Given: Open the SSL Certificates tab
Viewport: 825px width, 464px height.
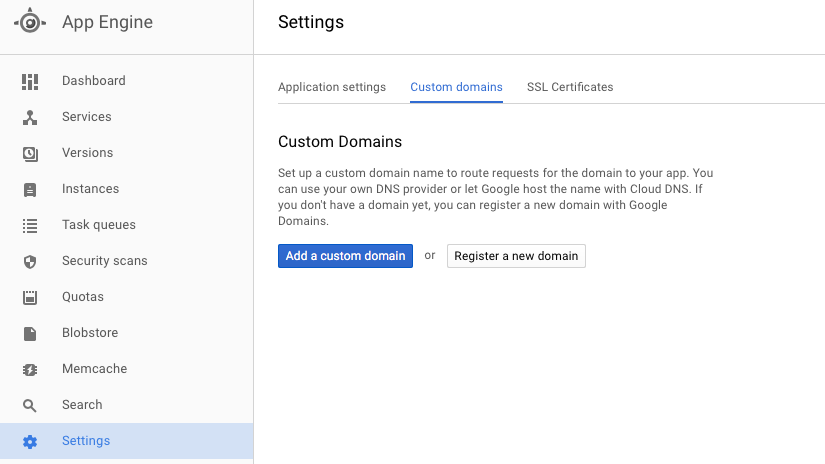Looking at the screenshot, I should tap(570, 87).
